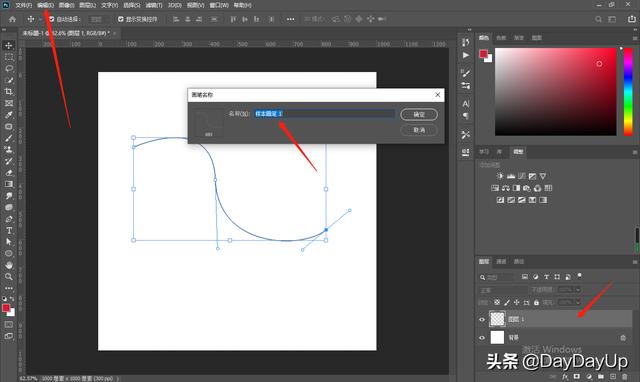Select the Eraser tool
Image resolution: width=640 pixels, height=382 pixels.
9,173
